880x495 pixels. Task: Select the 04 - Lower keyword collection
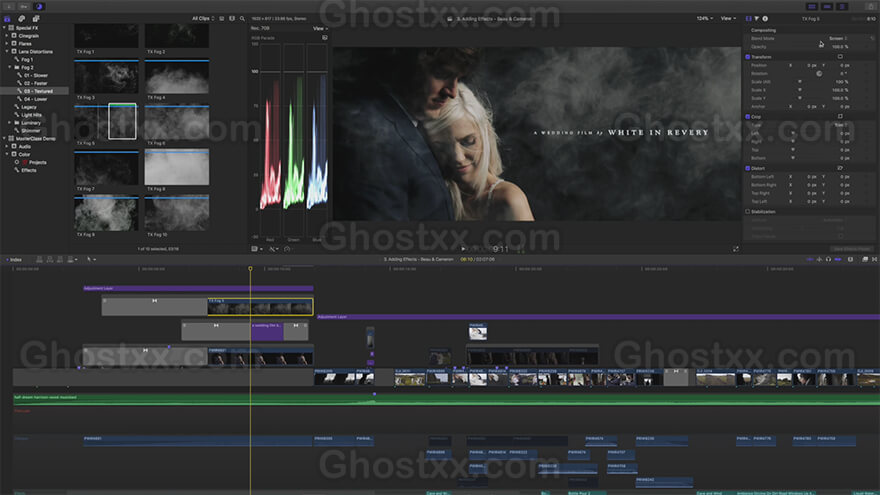tap(35, 99)
